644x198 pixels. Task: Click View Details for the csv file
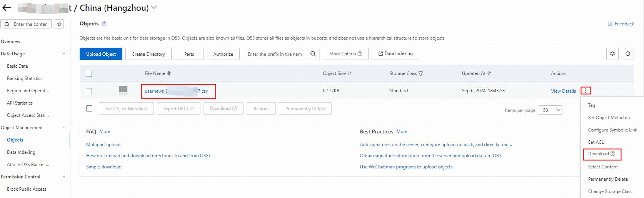pos(563,91)
